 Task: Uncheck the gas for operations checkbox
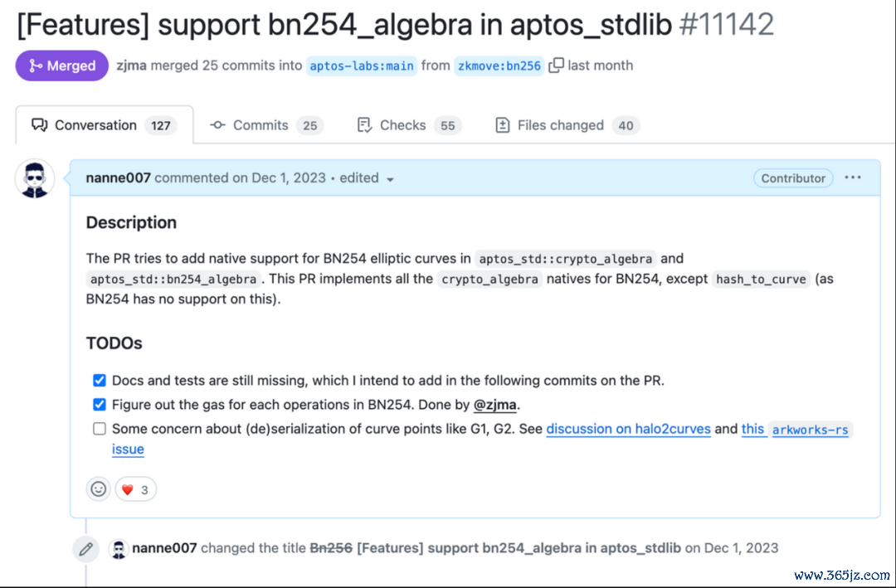pos(100,405)
